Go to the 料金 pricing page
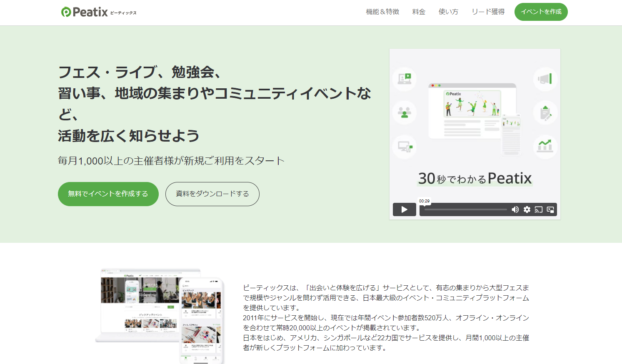Screen dimensions: 622x364 419,12
